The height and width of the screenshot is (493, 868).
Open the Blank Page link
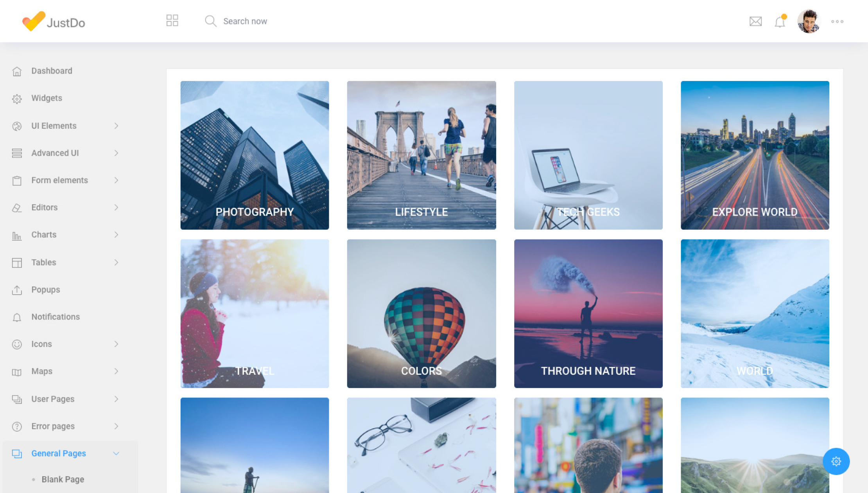click(63, 479)
